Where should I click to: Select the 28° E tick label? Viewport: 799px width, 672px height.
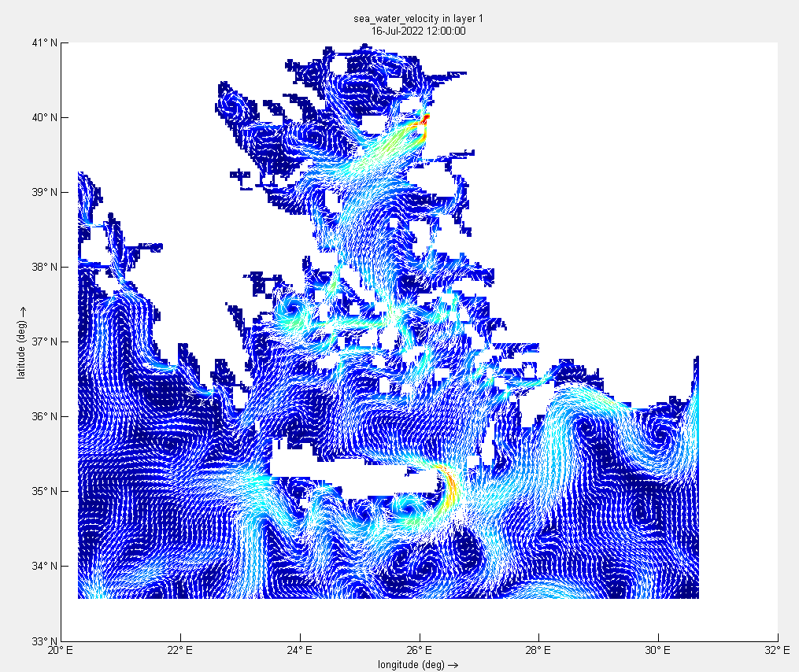tap(538, 651)
